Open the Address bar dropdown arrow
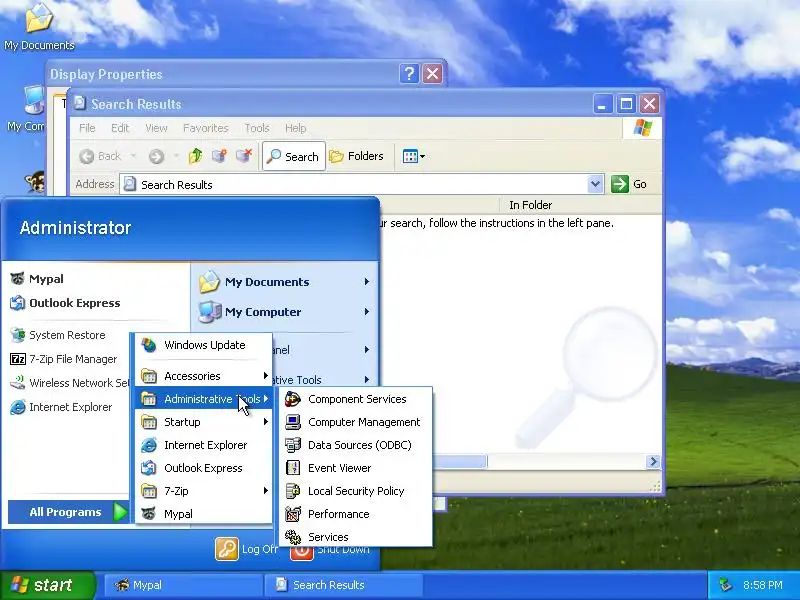Viewport: 800px width, 600px height. tap(595, 184)
